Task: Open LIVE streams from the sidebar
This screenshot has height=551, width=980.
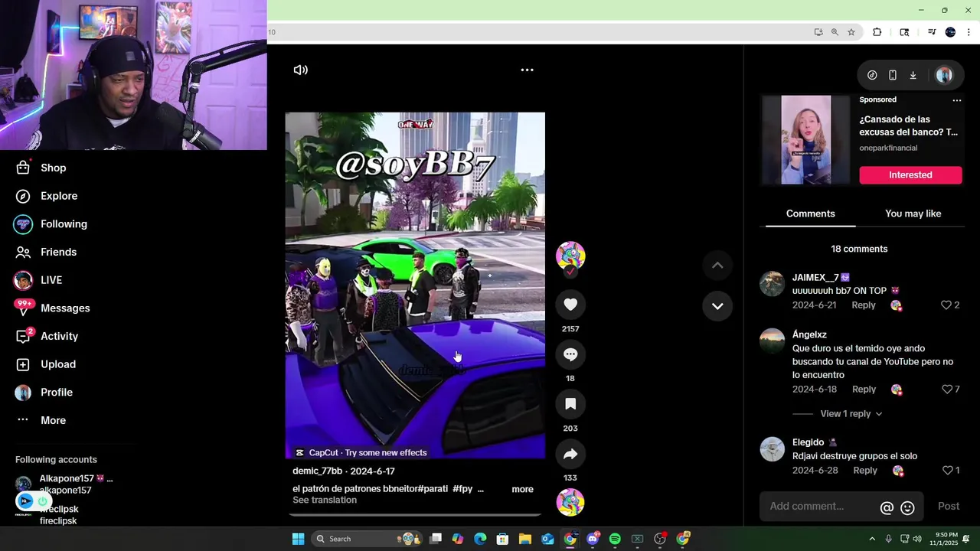Action: [38, 280]
